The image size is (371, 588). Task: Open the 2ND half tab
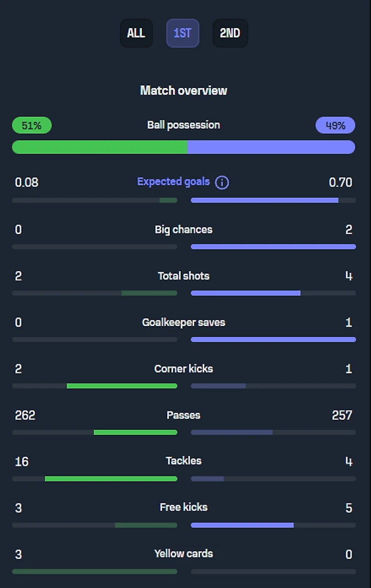click(230, 34)
